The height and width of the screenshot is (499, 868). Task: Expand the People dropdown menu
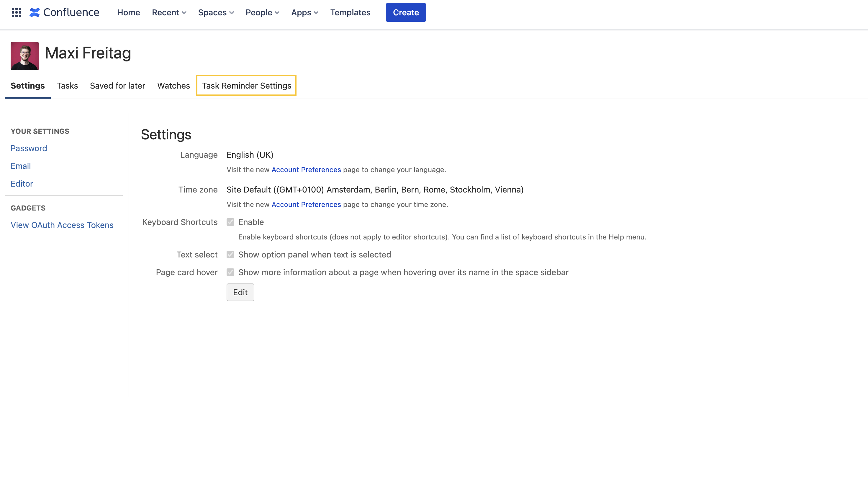(x=262, y=12)
